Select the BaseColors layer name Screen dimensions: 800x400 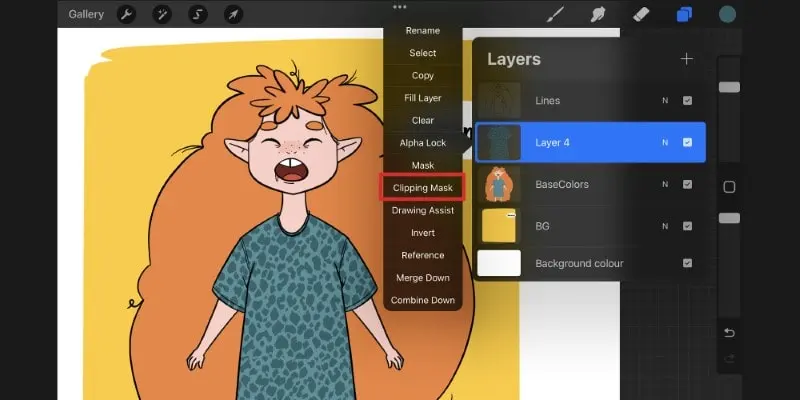562,184
